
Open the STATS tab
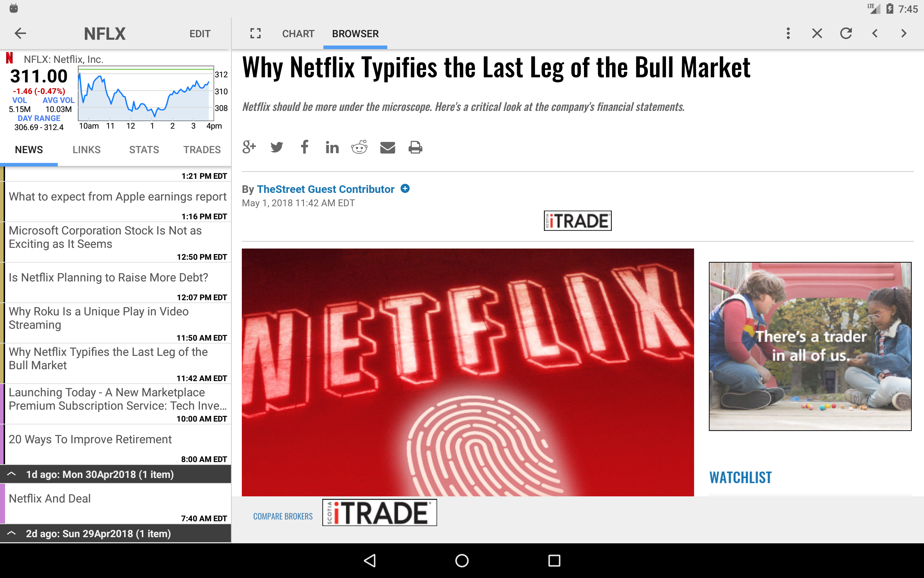coord(144,150)
